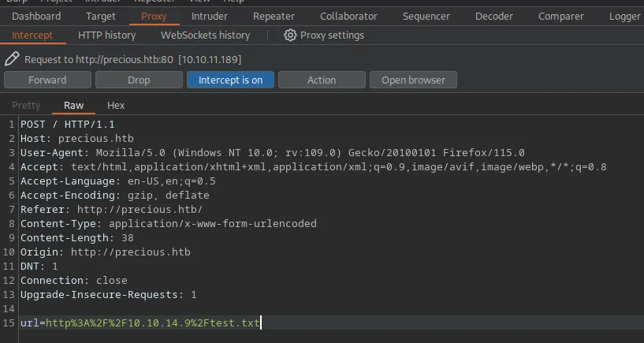This screenshot has width=644, height=343.
Task: Drop the intercepted request
Action: tap(139, 80)
